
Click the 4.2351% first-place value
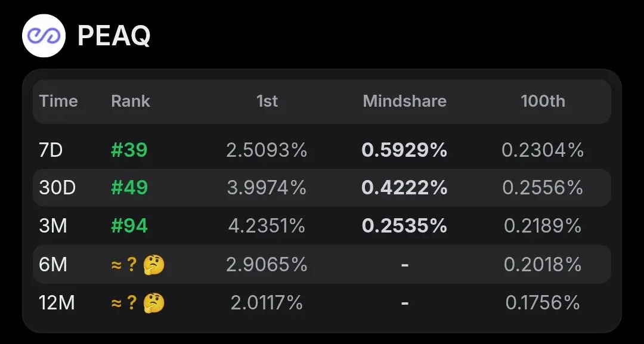(267, 226)
